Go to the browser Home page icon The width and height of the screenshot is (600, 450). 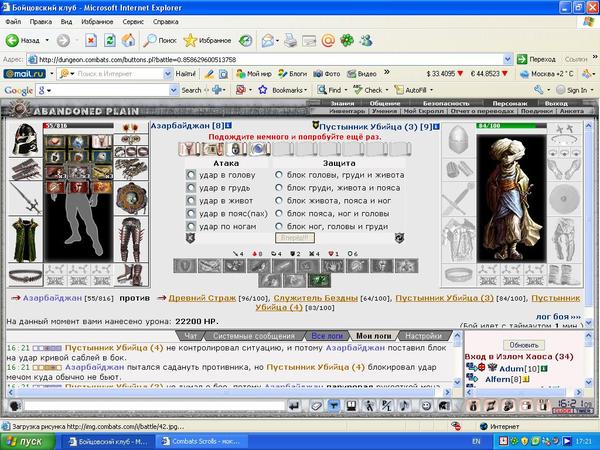129,40
